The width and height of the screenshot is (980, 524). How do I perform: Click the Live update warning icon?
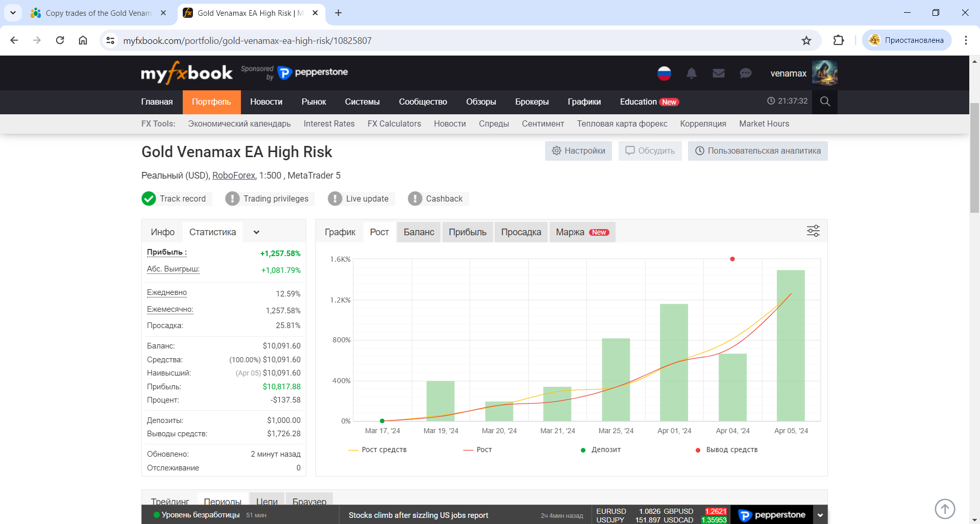pyautogui.click(x=335, y=198)
